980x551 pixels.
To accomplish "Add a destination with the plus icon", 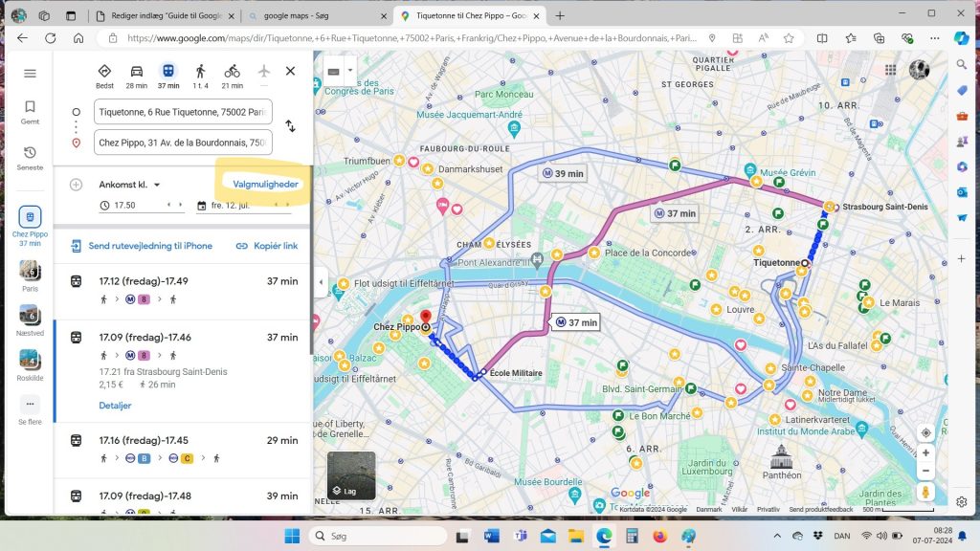I will point(76,185).
